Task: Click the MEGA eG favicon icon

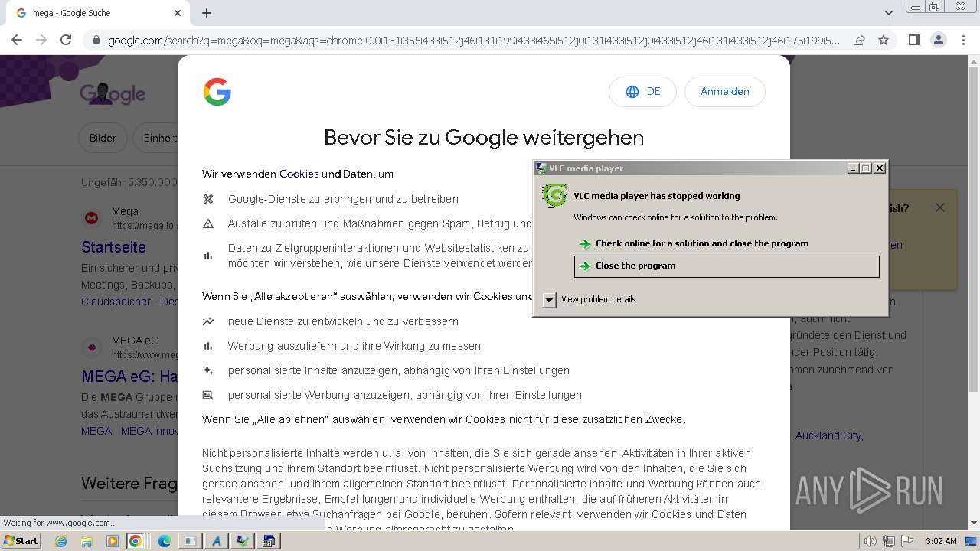Action: pyautogui.click(x=92, y=347)
